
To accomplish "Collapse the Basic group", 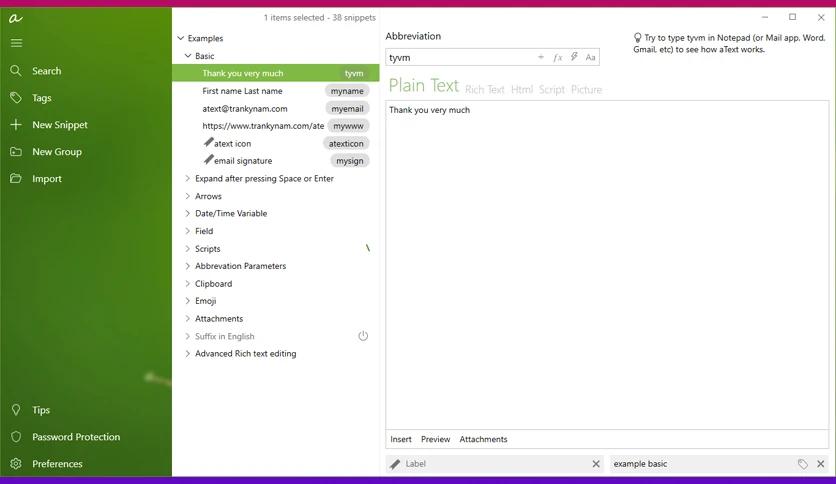I will 188,55.
